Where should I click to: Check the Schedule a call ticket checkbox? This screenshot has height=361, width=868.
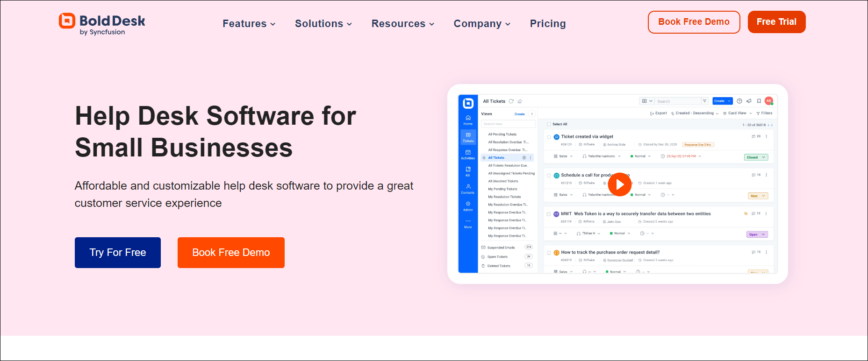tap(549, 176)
